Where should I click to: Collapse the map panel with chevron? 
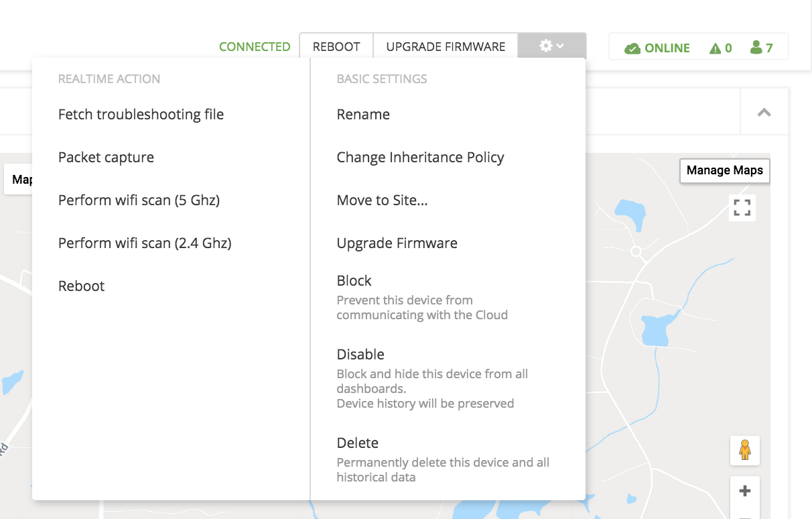pyautogui.click(x=764, y=113)
